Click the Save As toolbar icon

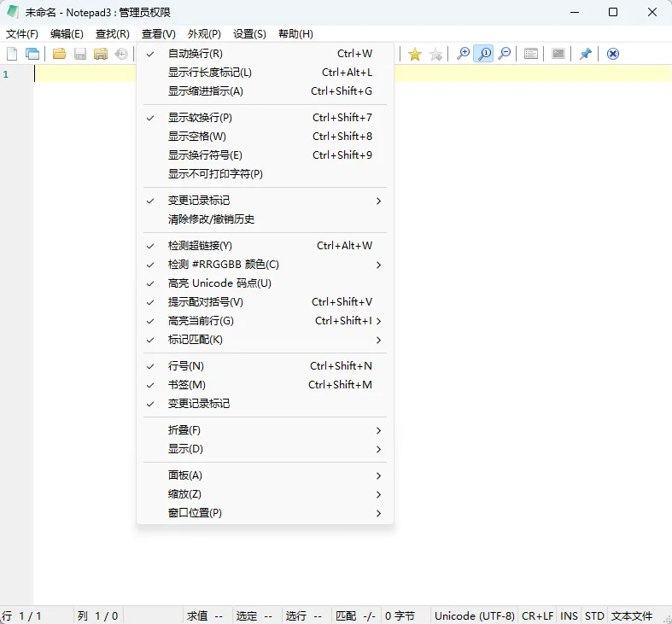pos(101,54)
